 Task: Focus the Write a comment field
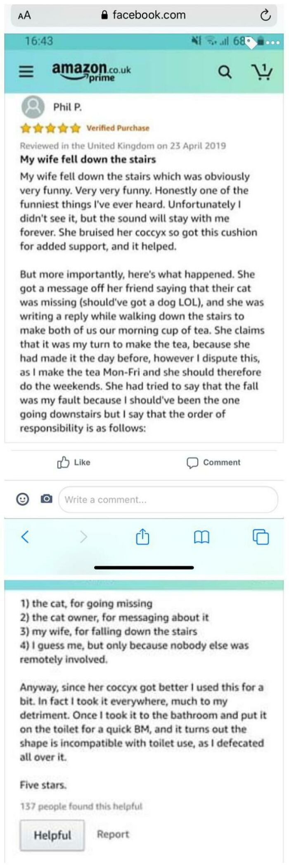(168, 499)
